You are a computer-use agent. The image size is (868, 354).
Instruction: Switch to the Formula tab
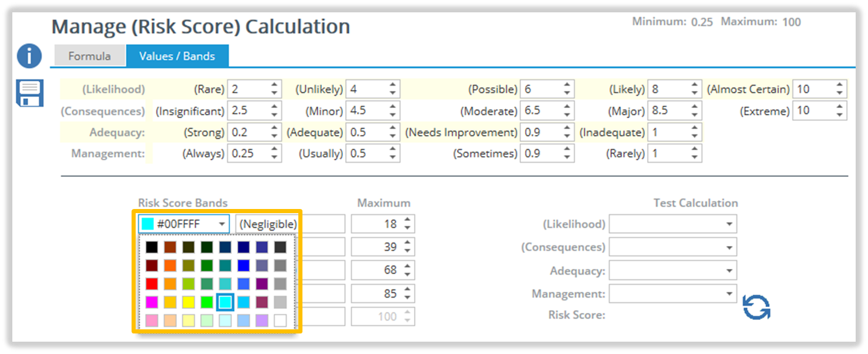coord(89,56)
